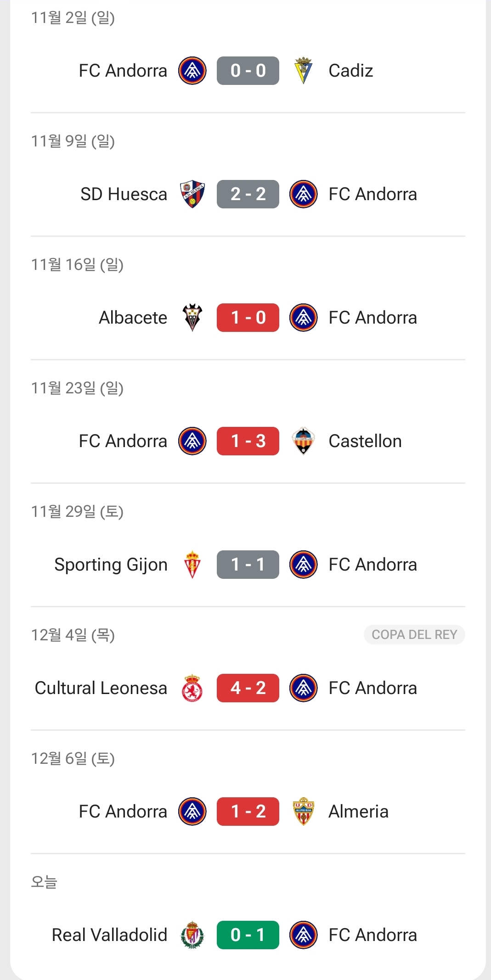
Task: Open the 2 - 2 Huesca match score
Action: click(x=248, y=194)
